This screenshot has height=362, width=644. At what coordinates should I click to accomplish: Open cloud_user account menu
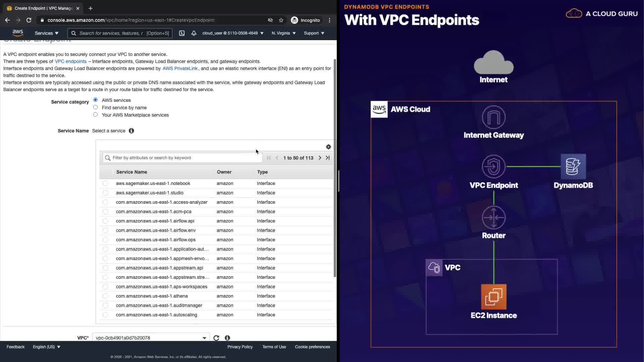[x=233, y=33]
